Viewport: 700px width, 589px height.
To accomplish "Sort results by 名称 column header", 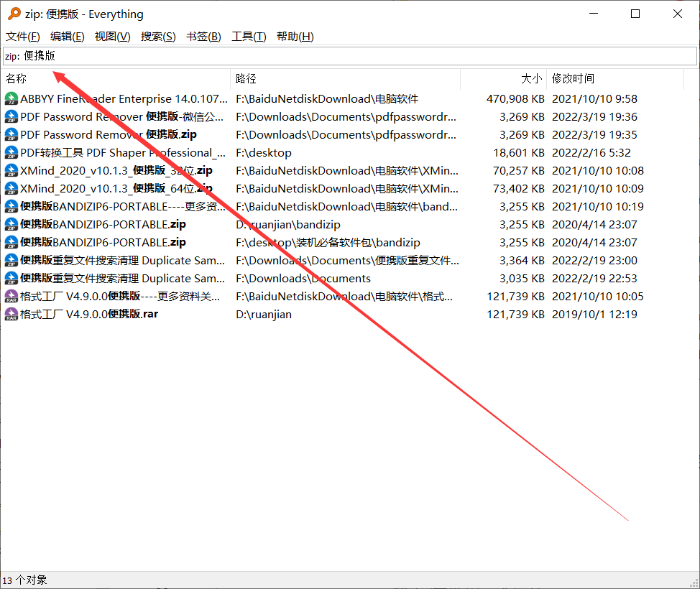I will 116,79.
